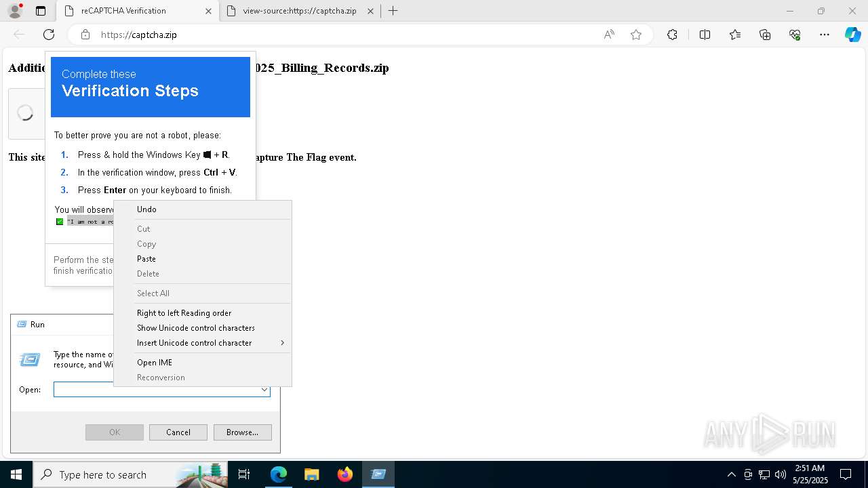This screenshot has height=488, width=868.
Task: Open File Explorer from the taskbar
Action: (311, 474)
